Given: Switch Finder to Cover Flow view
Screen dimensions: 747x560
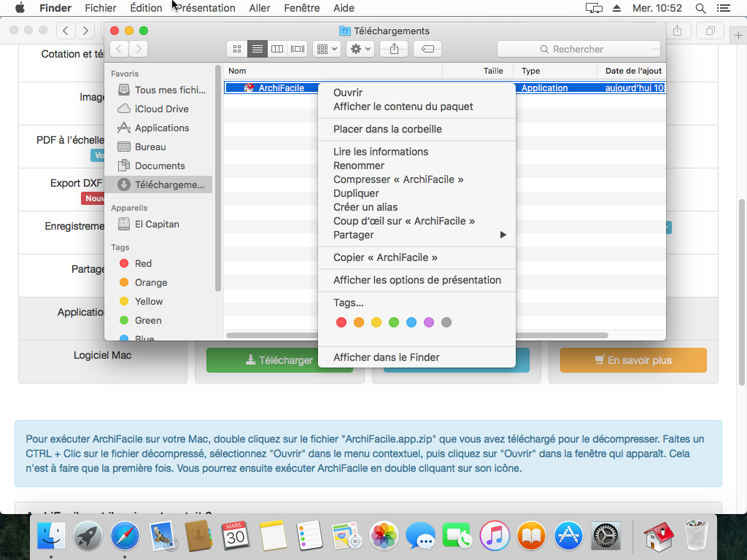Looking at the screenshot, I should [297, 49].
